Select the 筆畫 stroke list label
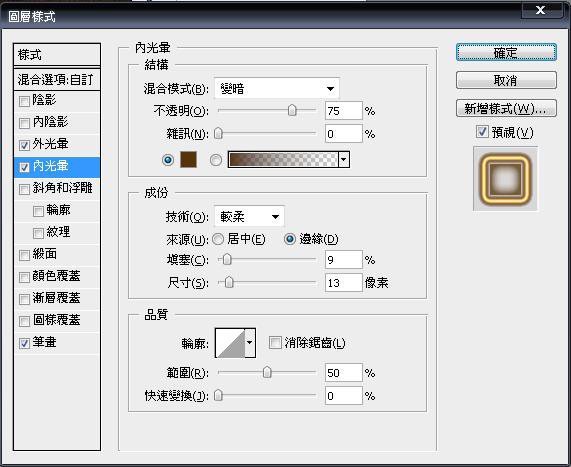 point(44,342)
